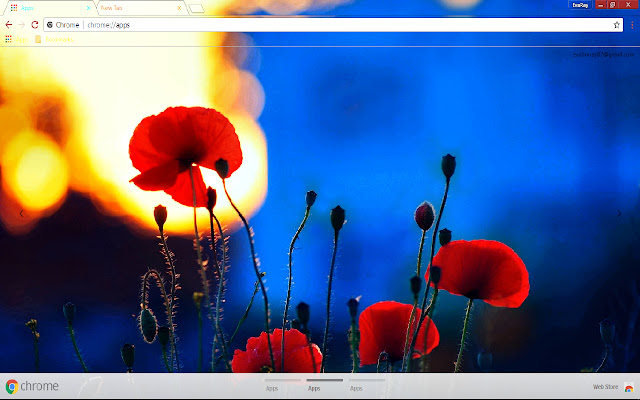Image resolution: width=640 pixels, height=400 pixels.
Task: Minimize the Chrome window
Action: [x=600, y=5]
